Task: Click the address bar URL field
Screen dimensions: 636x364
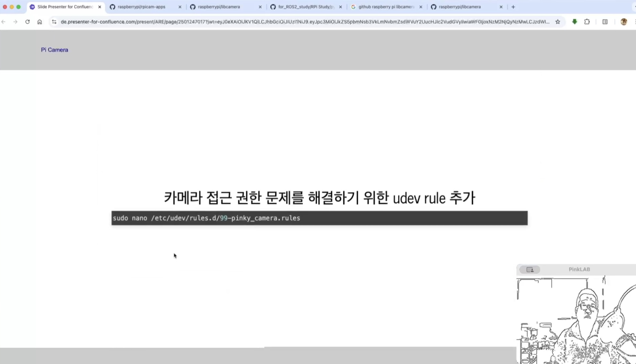Action: click(x=304, y=22)
